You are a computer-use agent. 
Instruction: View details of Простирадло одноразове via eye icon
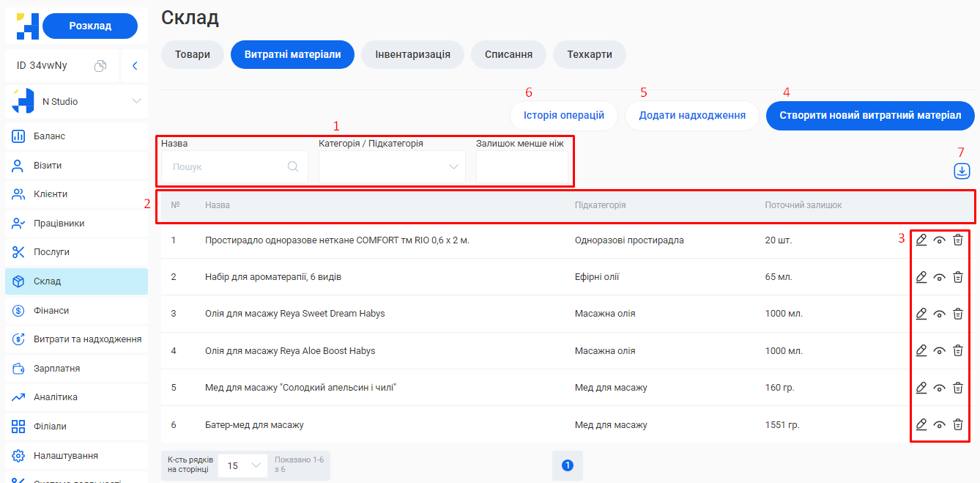click(x=940, y=240)
